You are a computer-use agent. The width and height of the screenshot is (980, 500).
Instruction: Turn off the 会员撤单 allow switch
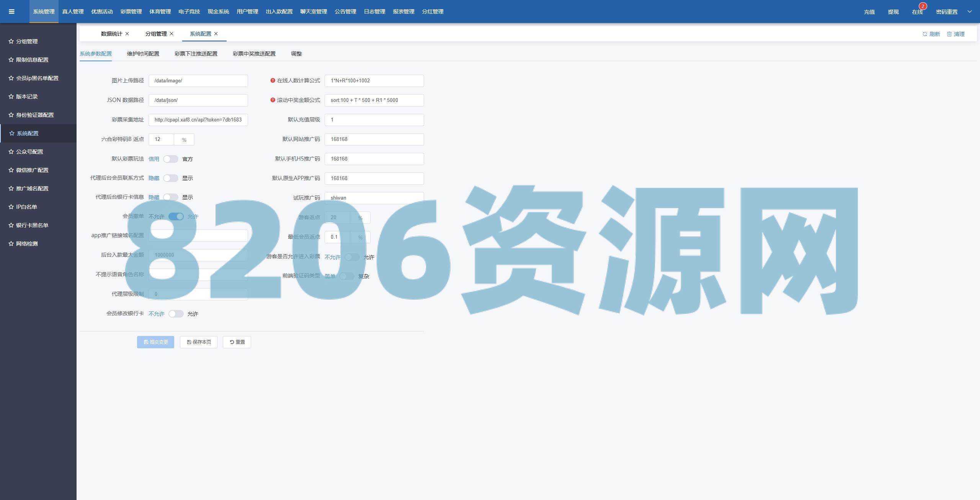point(176,216)
